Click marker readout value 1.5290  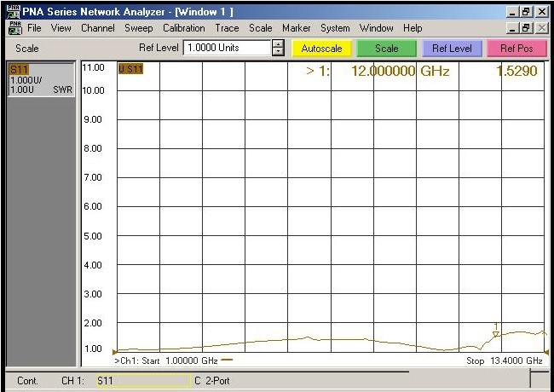tap(516, 72)
